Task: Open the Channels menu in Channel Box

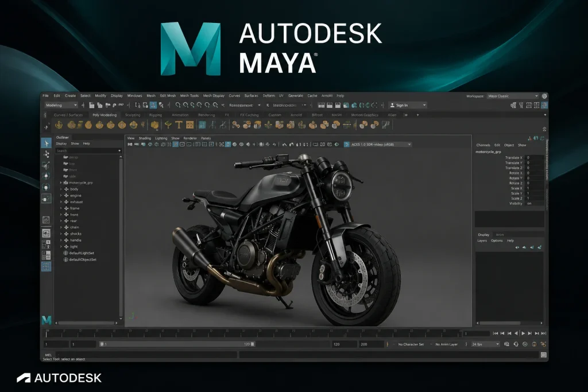Action: pyautogui.click(x=483, y=145)
